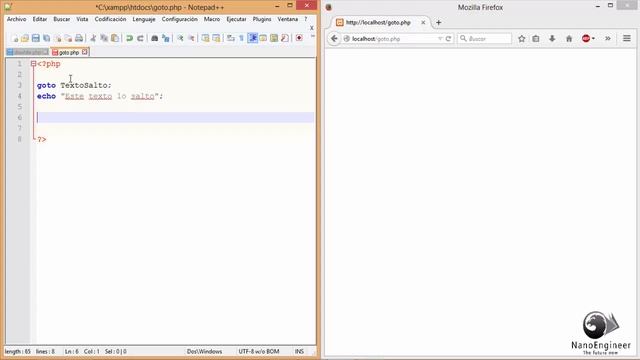Print the document from Notepad++ toolbar

[79, 38]
